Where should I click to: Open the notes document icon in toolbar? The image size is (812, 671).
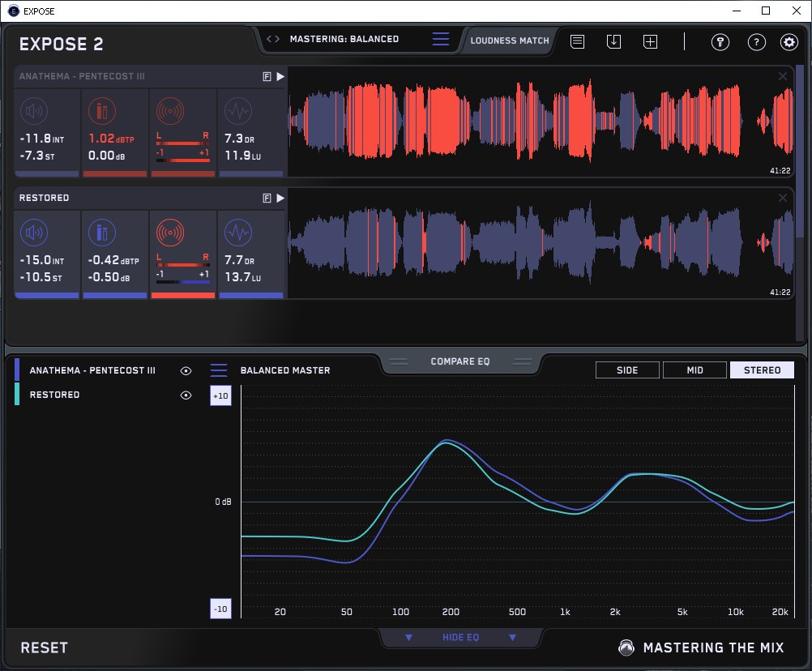[x=577, y=41]
